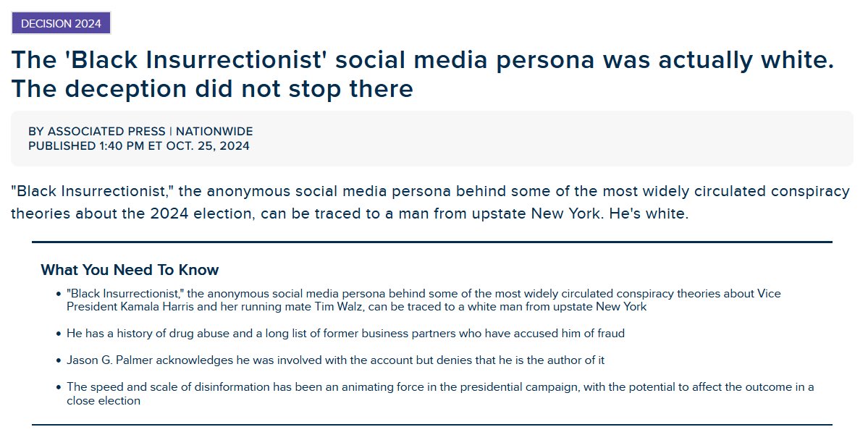Click 'close election' at the end of the last bullet
This screenshot has height=440, width=868.
tap(104, 401)
